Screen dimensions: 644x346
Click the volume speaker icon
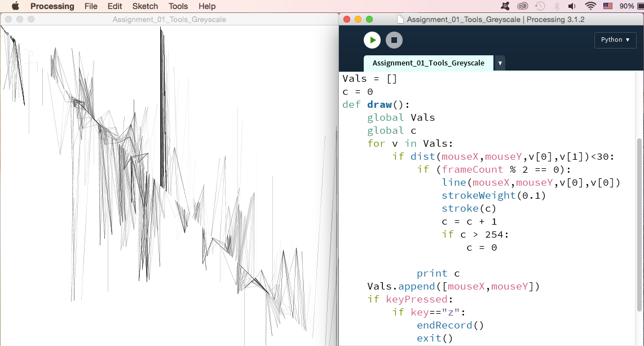pyautogui.click(x=572, y=6)
